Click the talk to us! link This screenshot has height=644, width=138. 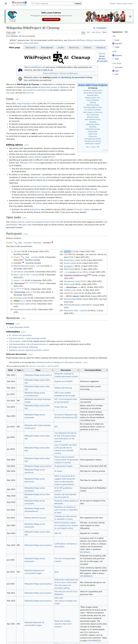pyautogui.click(x=48, y=70)
